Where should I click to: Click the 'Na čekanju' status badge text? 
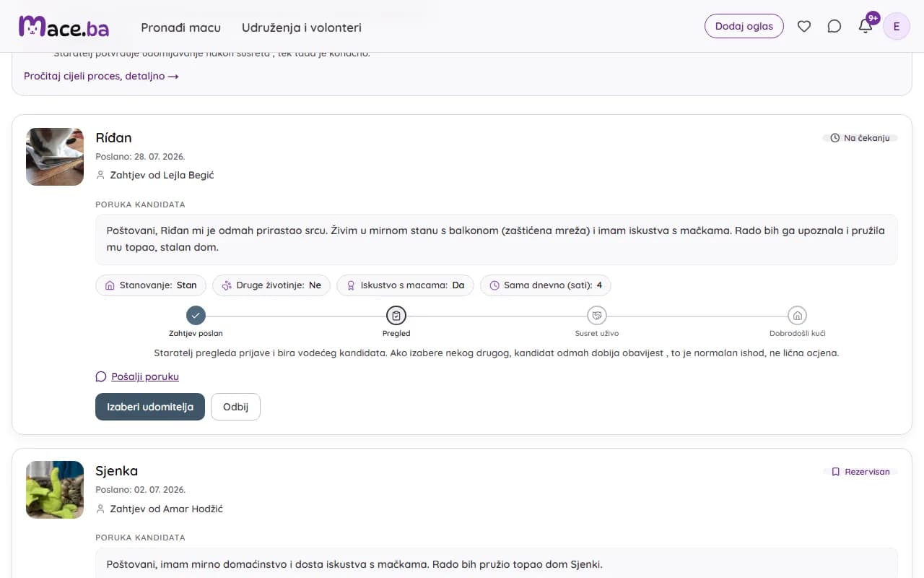(866, 138)
